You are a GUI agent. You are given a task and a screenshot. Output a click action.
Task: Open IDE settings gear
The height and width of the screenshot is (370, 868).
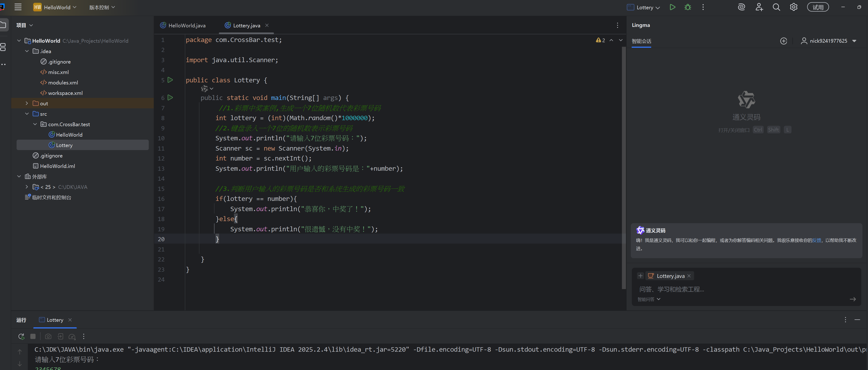pyautogui.click(x=794, y=7)
